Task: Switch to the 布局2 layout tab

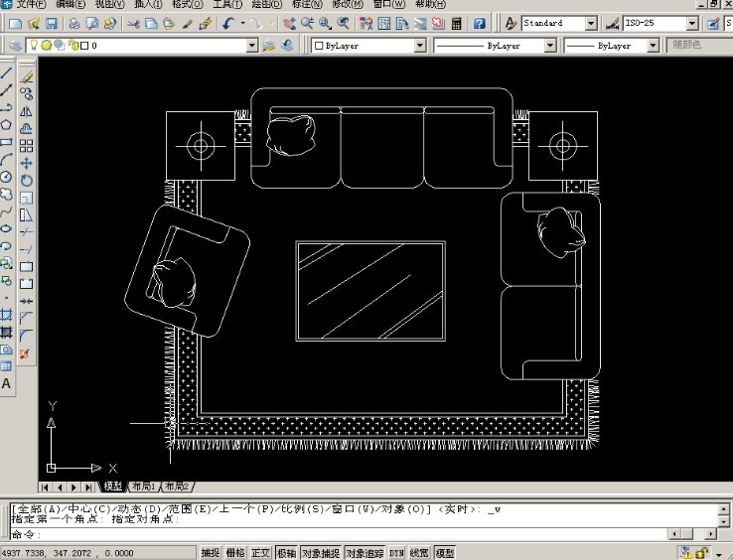Action: [x=177, y=487]
